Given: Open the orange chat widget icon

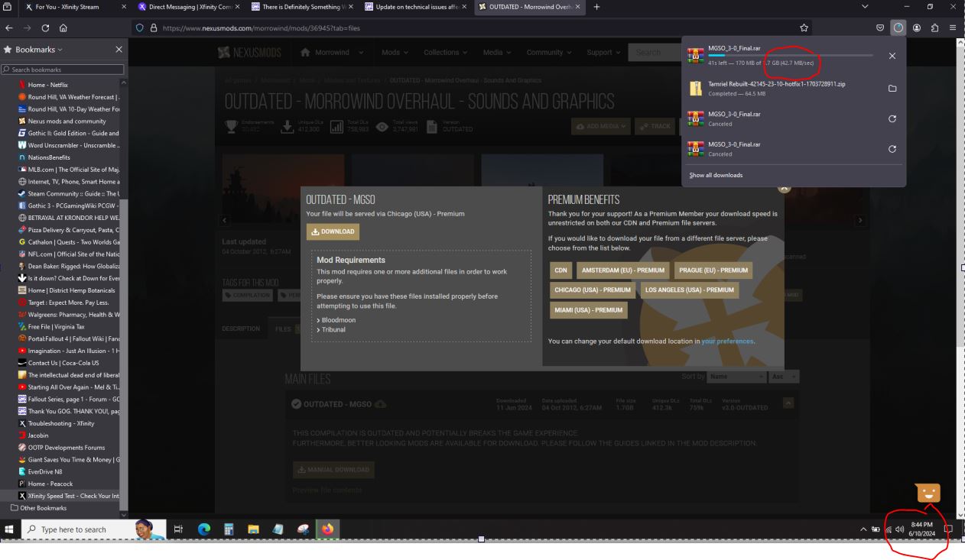Looking at the screenshot, I should [928, 493].
